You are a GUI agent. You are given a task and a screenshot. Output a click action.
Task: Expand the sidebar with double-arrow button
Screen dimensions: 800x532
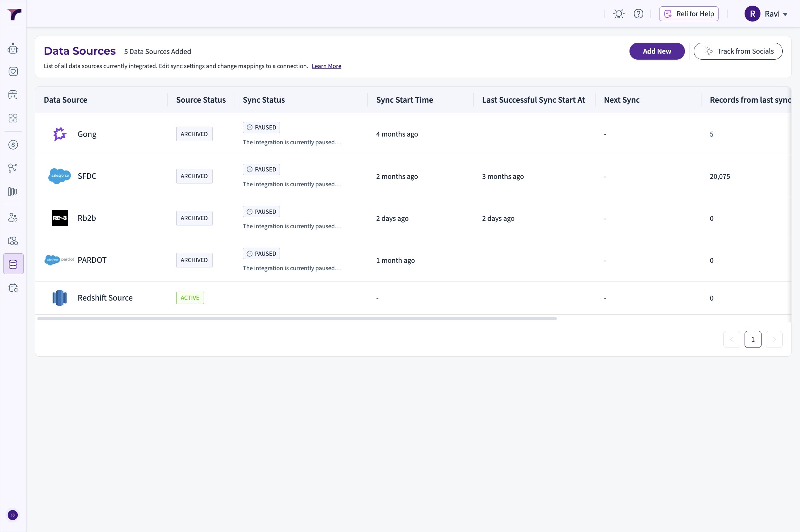(13, 515)
